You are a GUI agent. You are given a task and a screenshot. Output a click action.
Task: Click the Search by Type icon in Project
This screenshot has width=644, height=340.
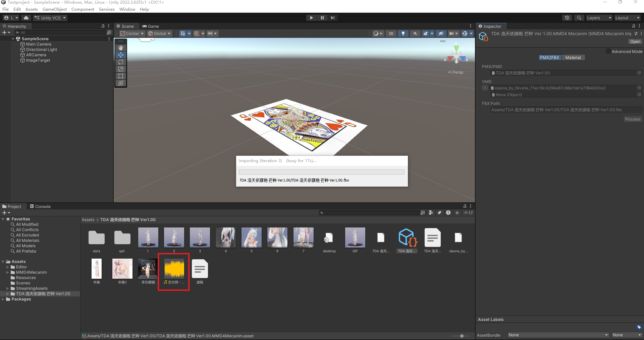click(x=431, y=213)
